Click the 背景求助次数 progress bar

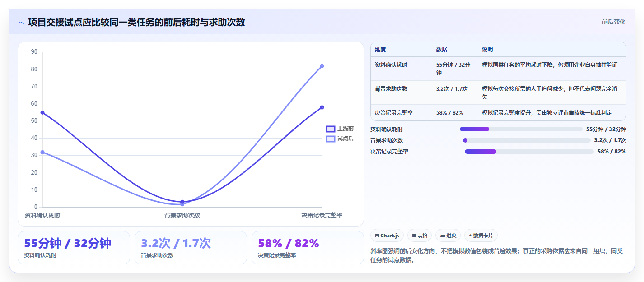526,140
